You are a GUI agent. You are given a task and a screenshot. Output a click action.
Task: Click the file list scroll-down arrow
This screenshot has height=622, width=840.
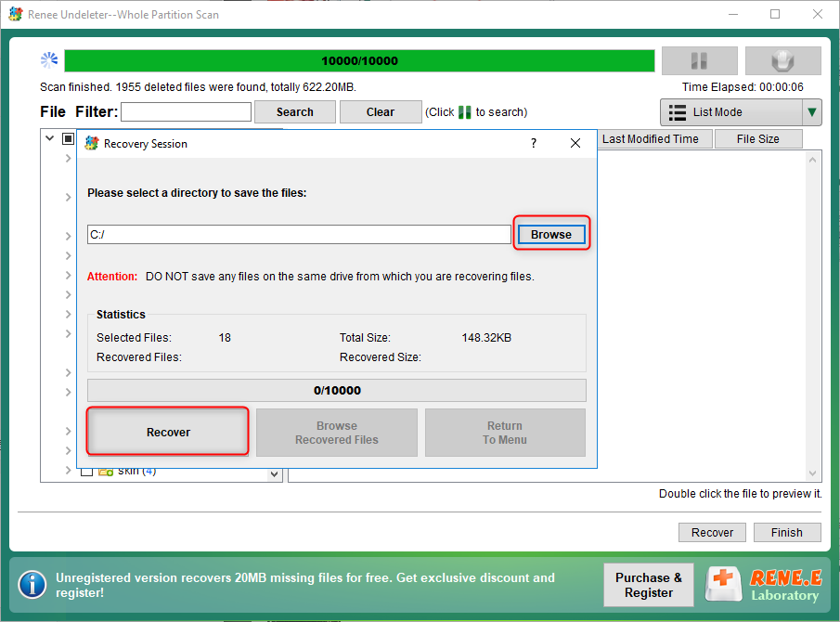click(812, 473)
